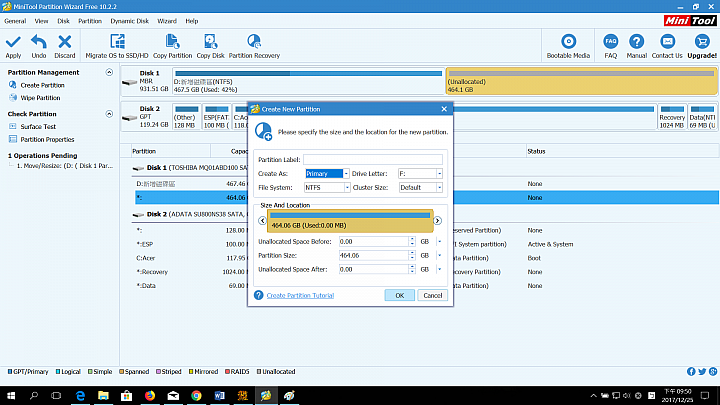Image resolution: width=720 pixels, height=405 pixels.
Task: Open the Dynamic Disk menu
Action: click(129, 21)
